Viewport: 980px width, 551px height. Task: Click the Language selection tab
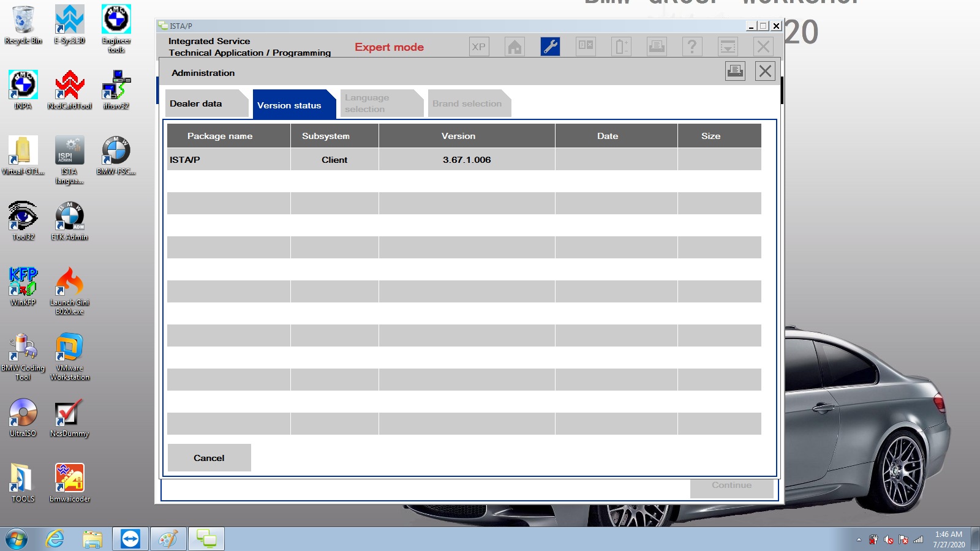point(382,103)
